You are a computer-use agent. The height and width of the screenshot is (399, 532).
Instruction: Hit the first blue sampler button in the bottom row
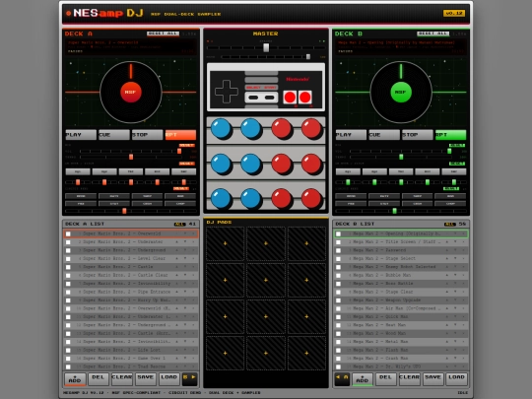(x=221, y=198)
